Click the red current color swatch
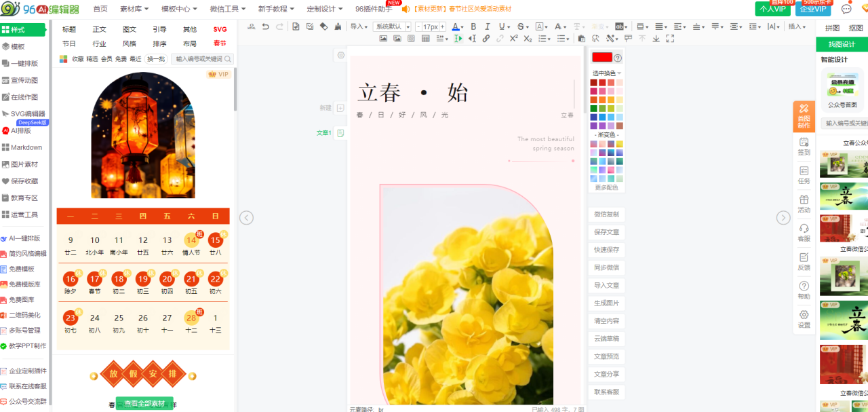The image size is (868, 412). click(601, 58)
